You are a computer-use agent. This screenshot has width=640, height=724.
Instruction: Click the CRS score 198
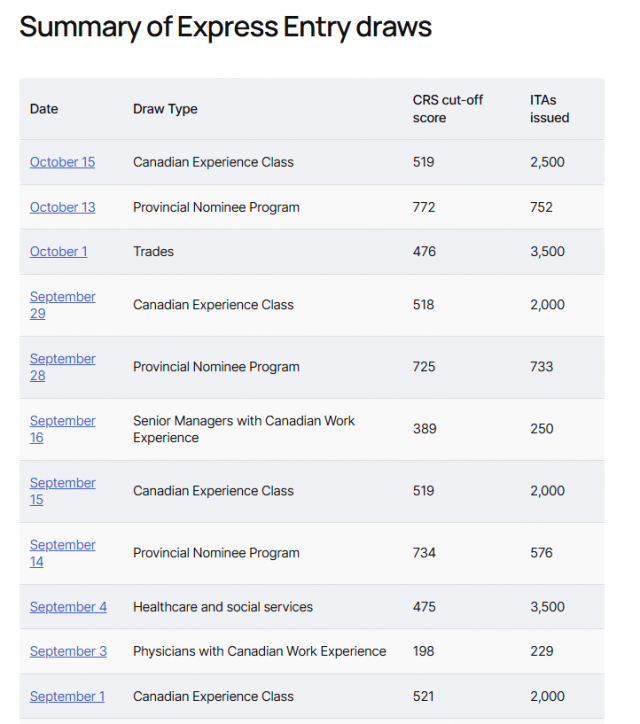coord(423,651)
